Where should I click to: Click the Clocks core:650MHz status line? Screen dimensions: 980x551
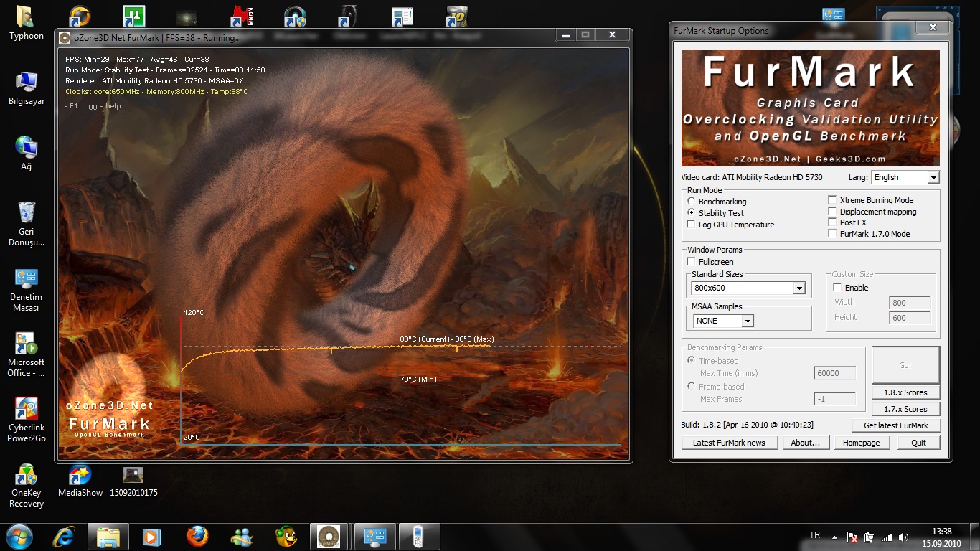pos(156,92)
